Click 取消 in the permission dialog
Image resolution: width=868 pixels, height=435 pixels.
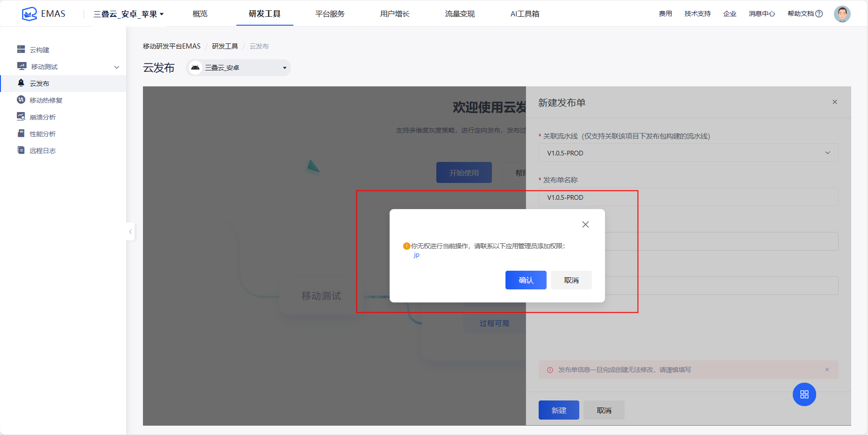pyautogui.click(x=571, y=280)
